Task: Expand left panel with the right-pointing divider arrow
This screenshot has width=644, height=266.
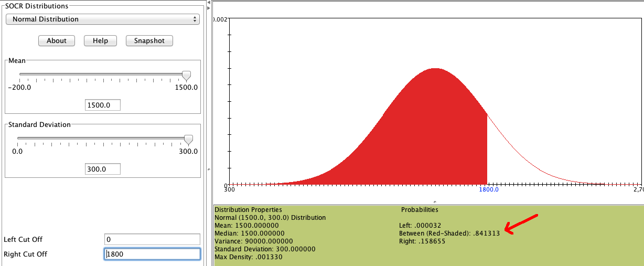Action: [209, 8]
